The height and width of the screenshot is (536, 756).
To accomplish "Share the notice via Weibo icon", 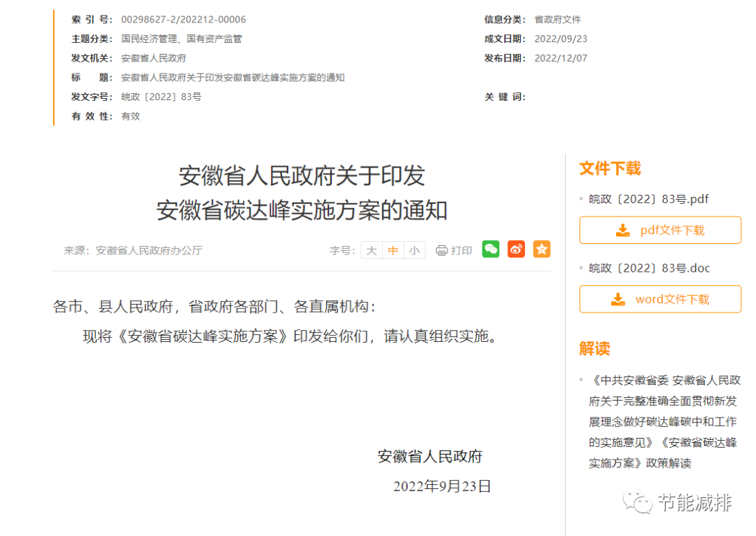I will pyautogui.click(x=516, y=249).
